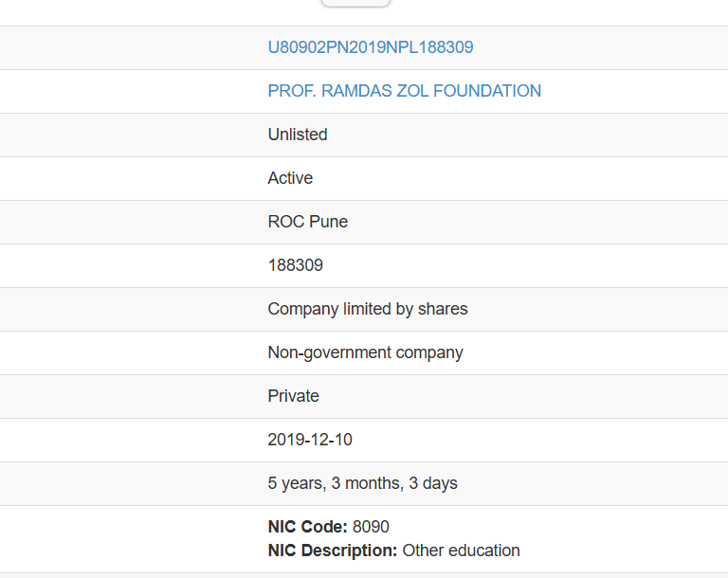Click the NIC Description label

pos(333,551)
